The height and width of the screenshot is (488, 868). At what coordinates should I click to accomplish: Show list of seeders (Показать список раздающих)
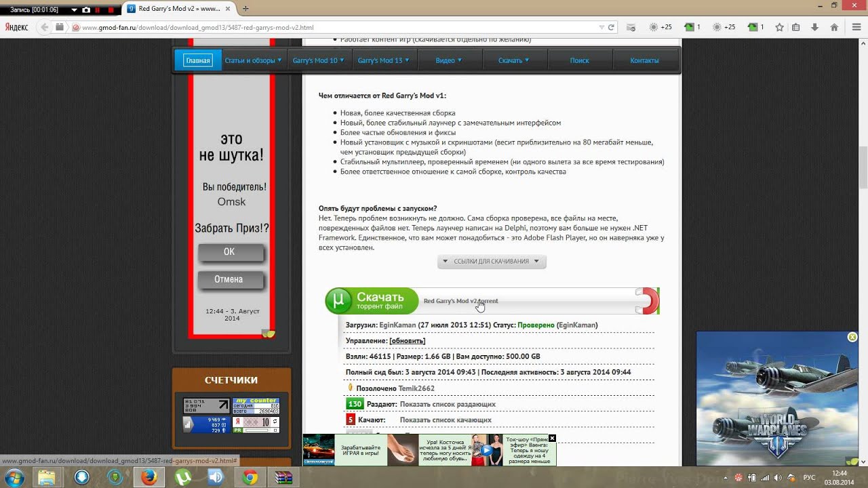pyautogui.click(x=448, y=404)
